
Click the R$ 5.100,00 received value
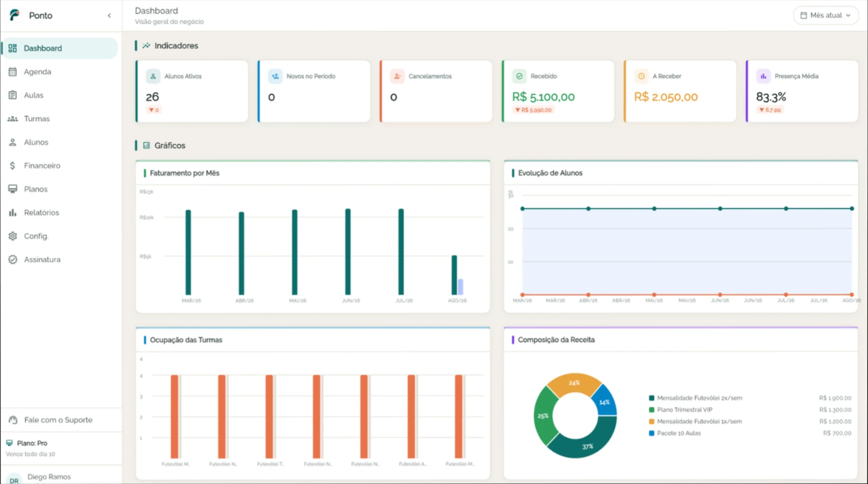tap(543, 97)
